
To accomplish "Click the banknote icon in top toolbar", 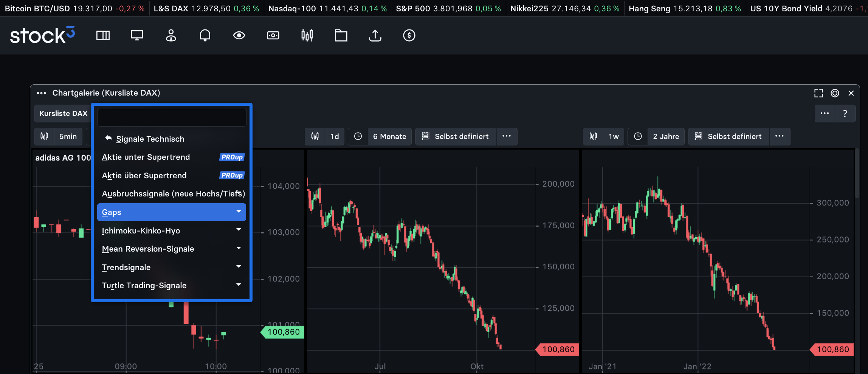I will (273, 36).
